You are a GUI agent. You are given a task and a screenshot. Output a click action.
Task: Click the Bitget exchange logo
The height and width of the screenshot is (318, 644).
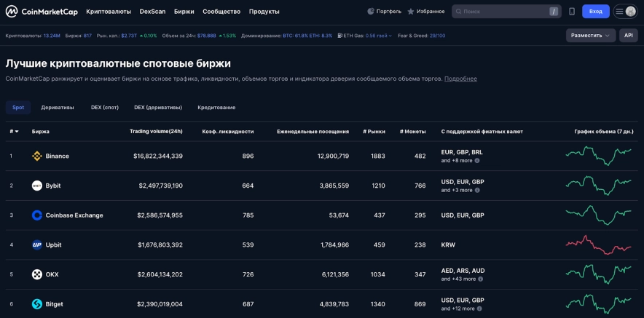(37, 304)
